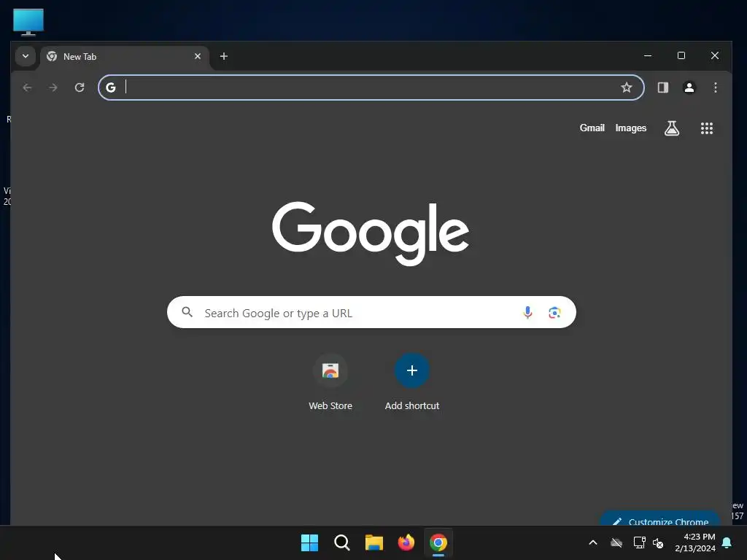
Task: Open Google apps grid
Action: (x=707, y=128)
